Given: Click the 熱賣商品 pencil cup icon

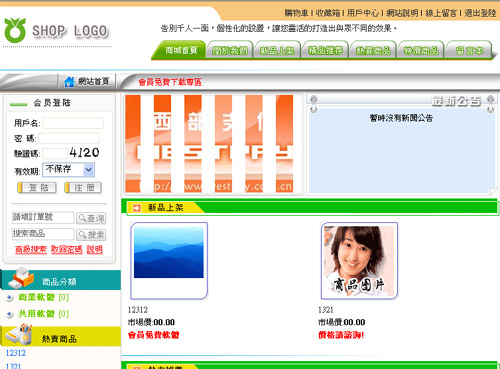Looking at the screenshot, I should tap(19, 334).
